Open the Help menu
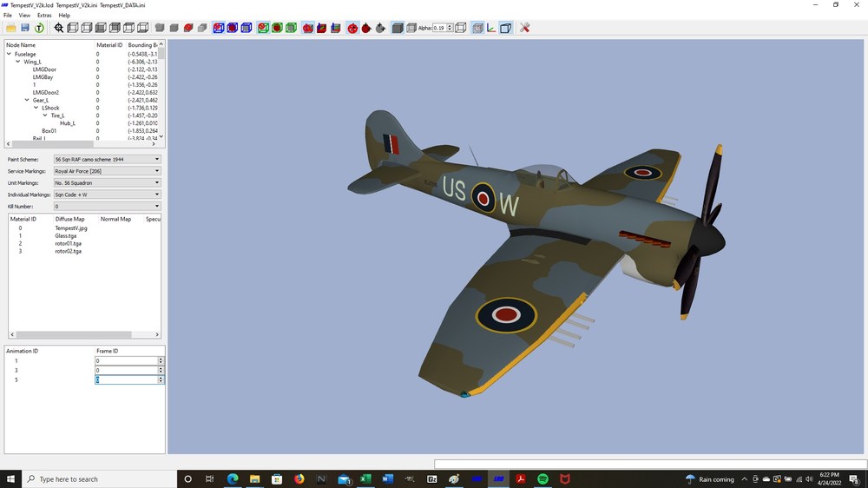 64,16
